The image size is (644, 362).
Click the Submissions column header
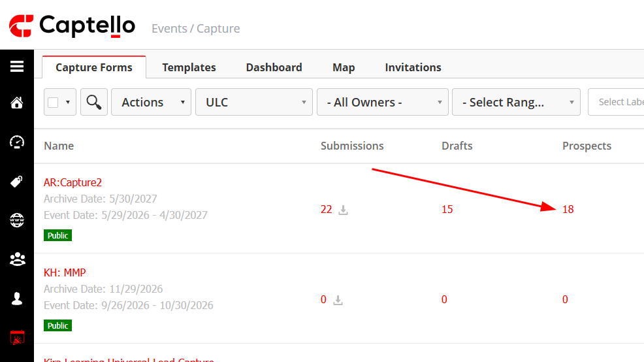pyautogui.click(x=352, y=146)
